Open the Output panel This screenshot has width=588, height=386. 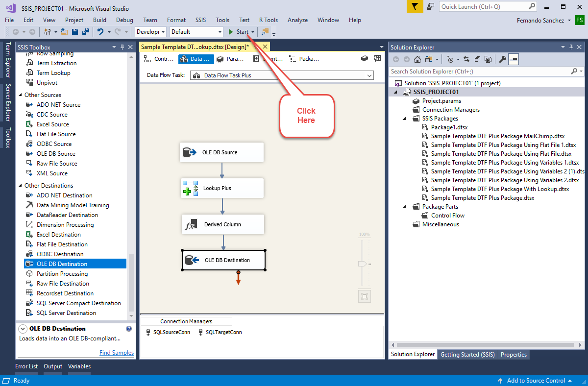[53, 366]
